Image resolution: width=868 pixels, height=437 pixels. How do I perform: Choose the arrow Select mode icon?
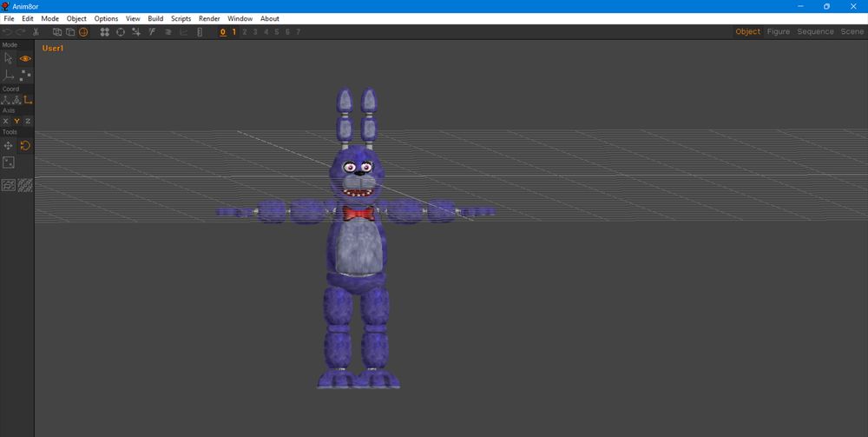point(9,58)
